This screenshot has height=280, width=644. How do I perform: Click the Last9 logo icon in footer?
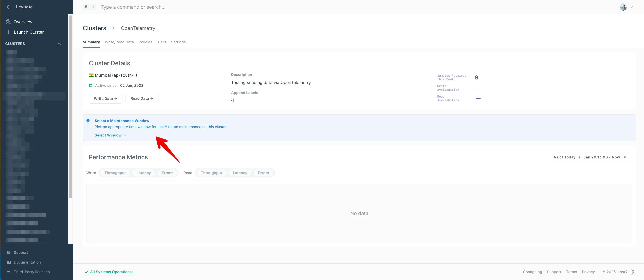633,272
